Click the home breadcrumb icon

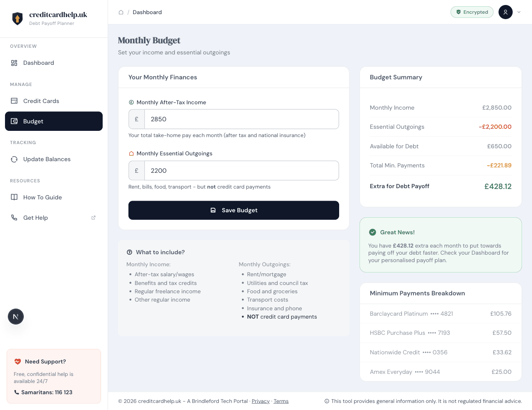(121, 12)
